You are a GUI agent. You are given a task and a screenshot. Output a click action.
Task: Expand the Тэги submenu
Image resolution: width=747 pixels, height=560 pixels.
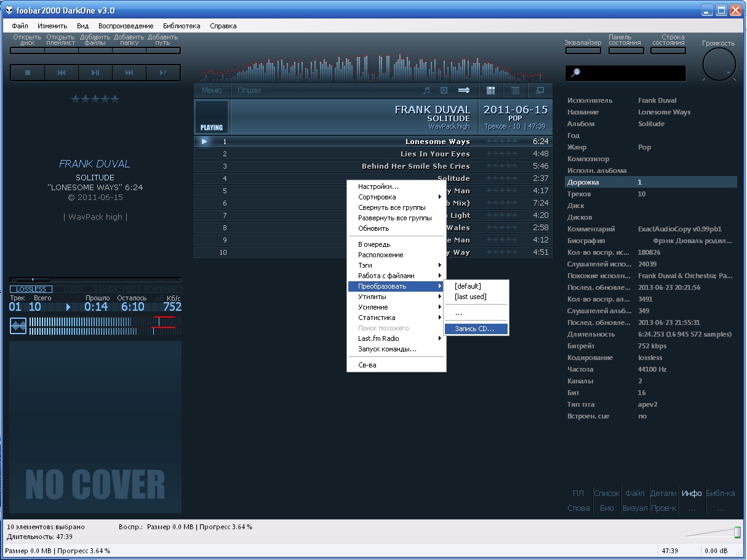(x=396, y=265)
